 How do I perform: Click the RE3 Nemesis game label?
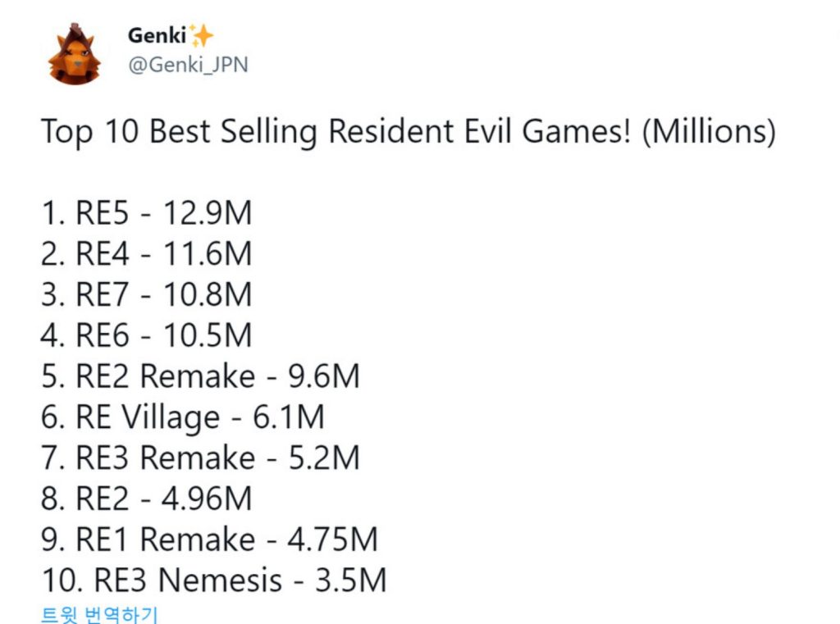(x=188, y=581)
